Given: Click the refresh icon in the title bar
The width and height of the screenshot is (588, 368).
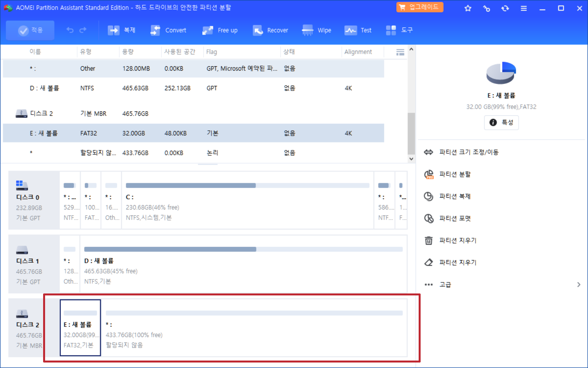Looking at the screenshot, I should (505, 8).
